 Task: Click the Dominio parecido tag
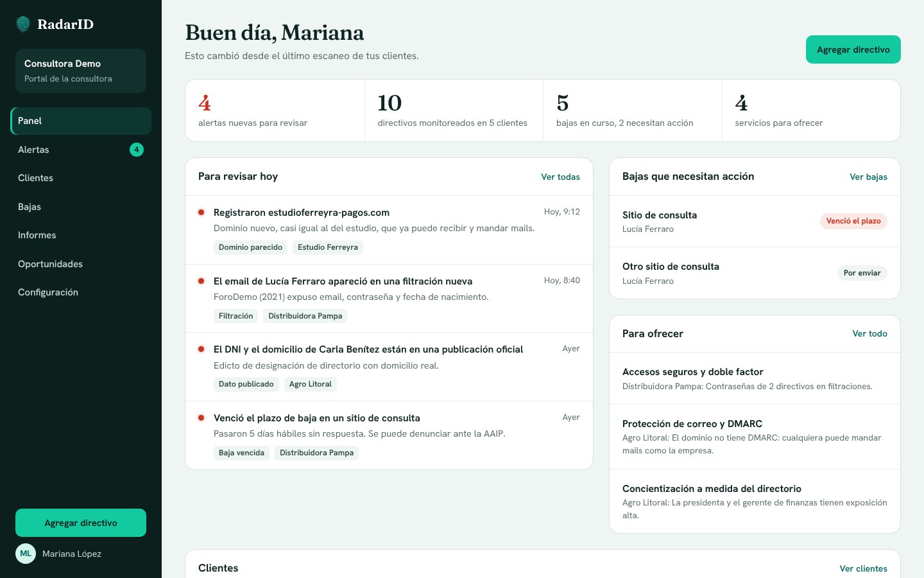point(250,247)
